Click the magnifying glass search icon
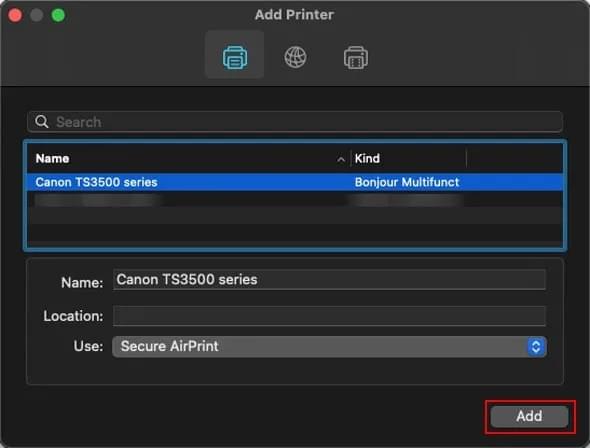 (42, 121)
